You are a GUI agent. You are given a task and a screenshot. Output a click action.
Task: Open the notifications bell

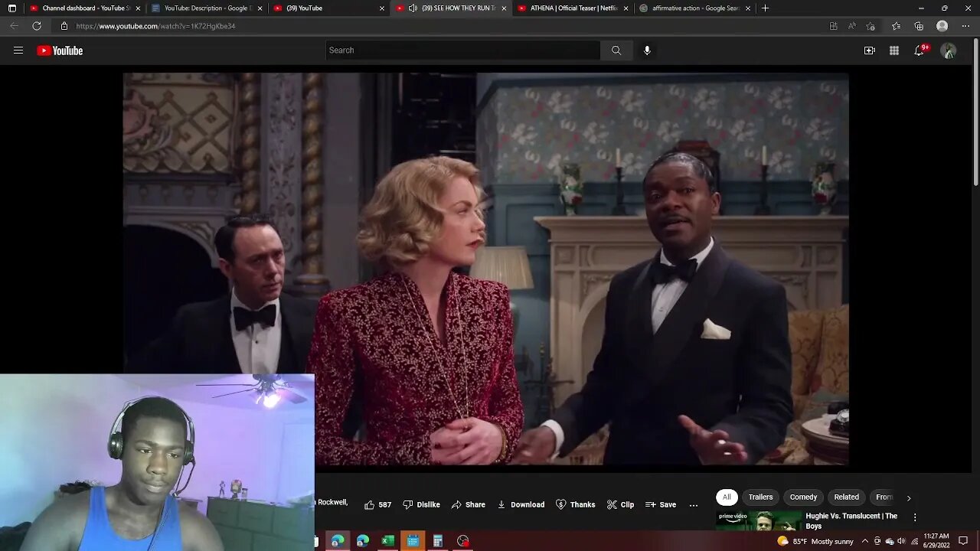[920, 51]
